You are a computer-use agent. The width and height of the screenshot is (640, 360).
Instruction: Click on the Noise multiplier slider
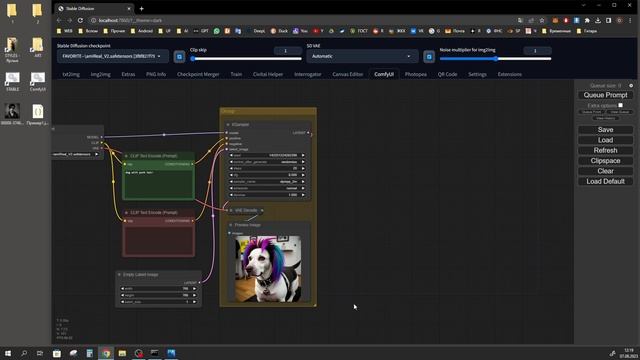coord(496,59)
